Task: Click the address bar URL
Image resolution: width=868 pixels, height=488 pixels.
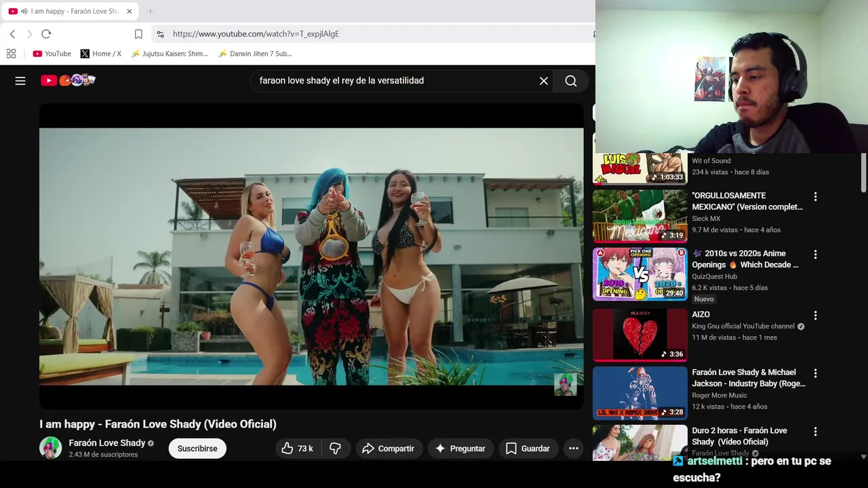Action: click(x=256, y=34)
